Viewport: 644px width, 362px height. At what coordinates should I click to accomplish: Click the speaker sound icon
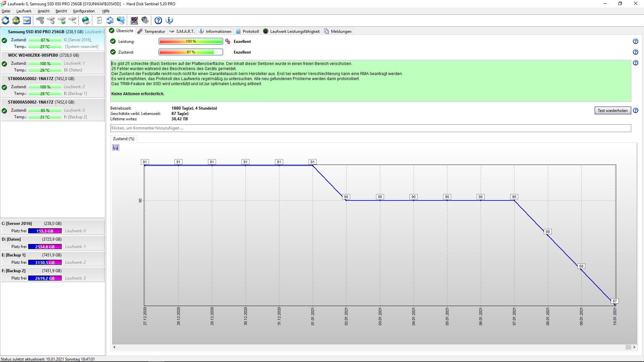point(145,20)
